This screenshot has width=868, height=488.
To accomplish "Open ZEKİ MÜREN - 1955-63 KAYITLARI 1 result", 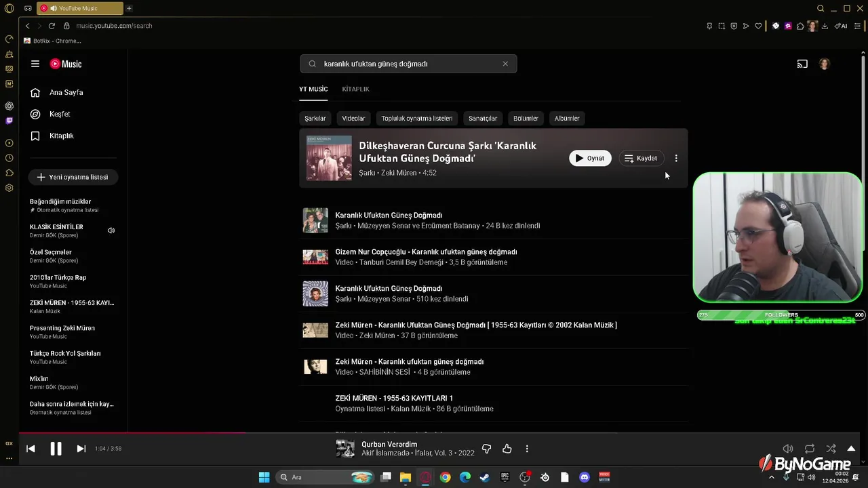I will [x=494, y=403].
